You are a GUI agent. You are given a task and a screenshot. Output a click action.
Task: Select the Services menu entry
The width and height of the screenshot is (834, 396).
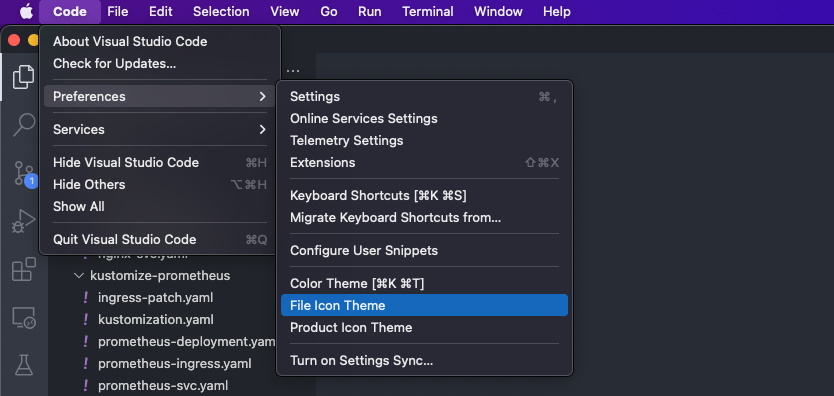pos(160,129)
